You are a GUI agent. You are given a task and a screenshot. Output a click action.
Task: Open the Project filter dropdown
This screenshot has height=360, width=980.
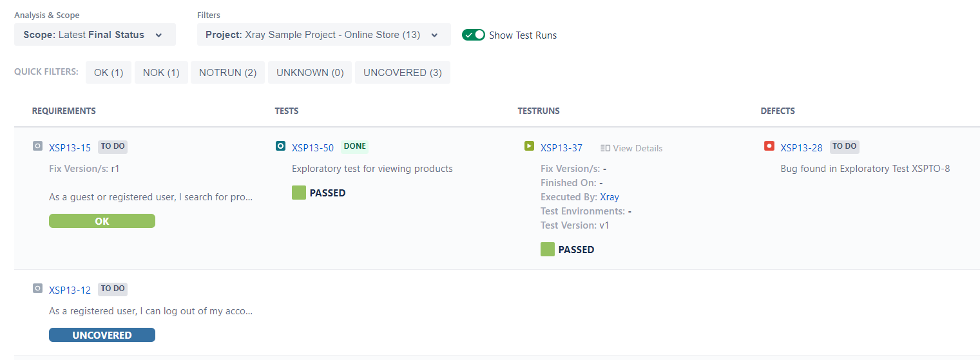323,35
